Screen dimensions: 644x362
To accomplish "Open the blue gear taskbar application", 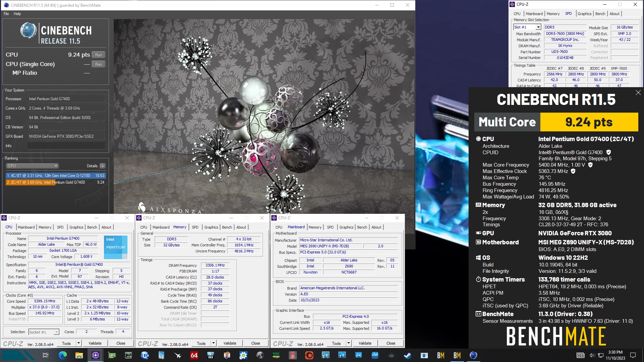I will tap(243, 355).
